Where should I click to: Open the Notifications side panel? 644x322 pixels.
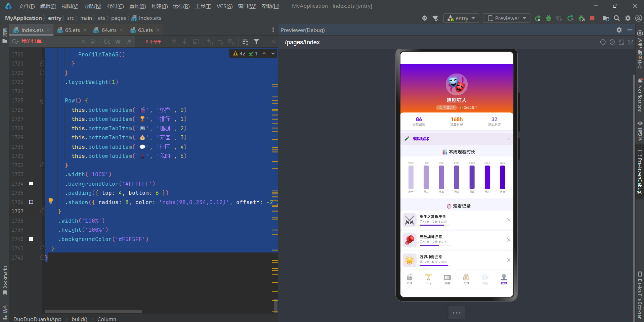point(640,95)
